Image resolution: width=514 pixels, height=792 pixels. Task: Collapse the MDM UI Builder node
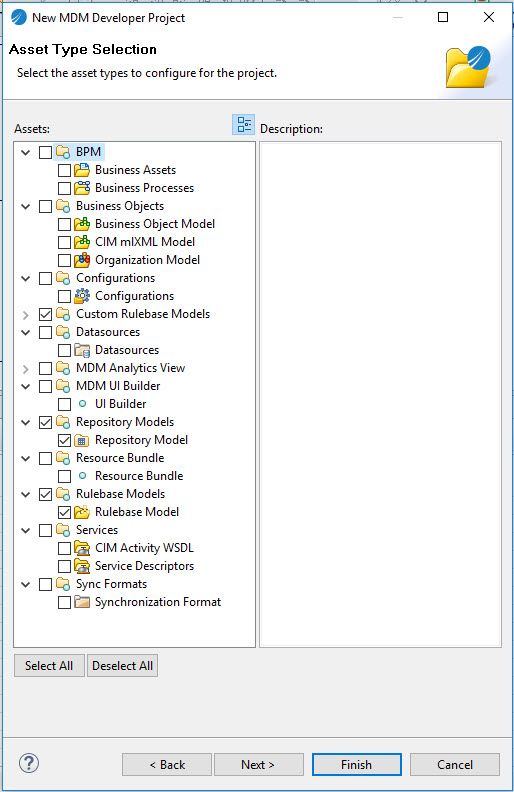pos(26,386)
